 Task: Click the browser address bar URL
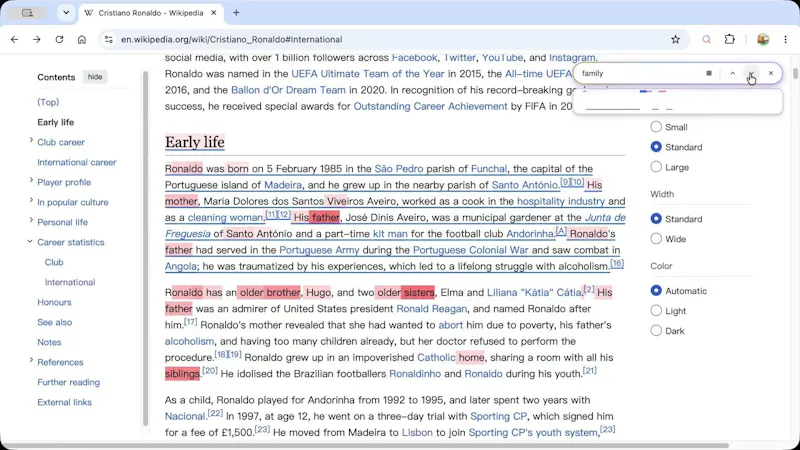point(232,39)
